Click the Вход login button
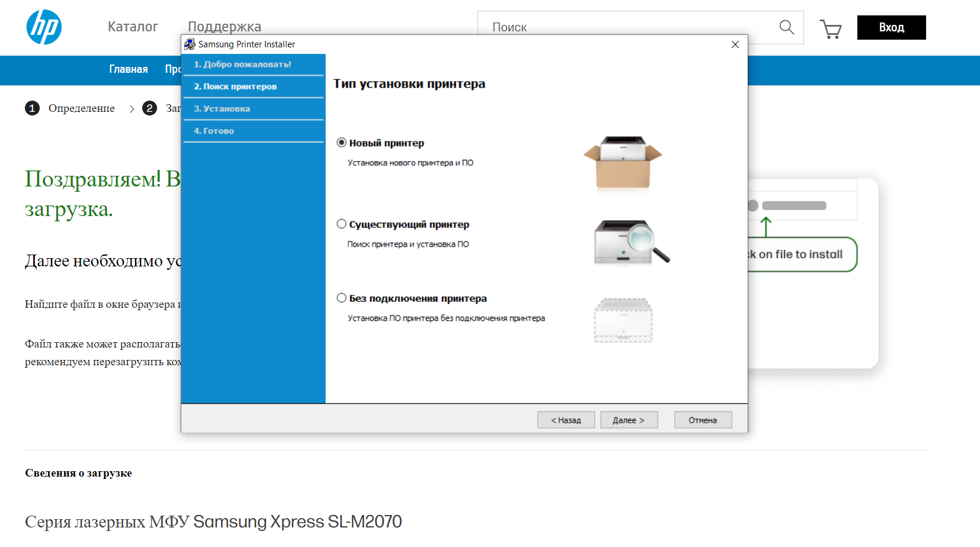 (x=891, y=28)
